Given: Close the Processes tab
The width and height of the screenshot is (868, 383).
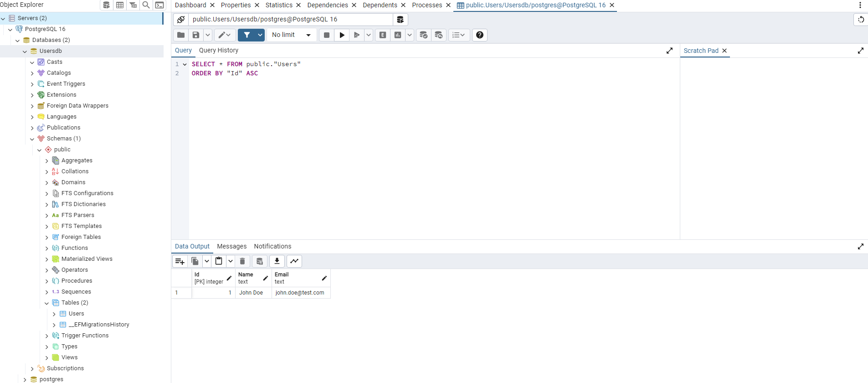Looking at the screenshot, I should point(448,5).
